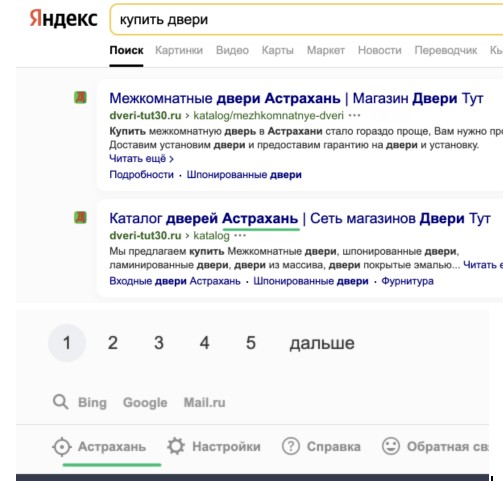Open the Карты tab
Image resolution: width=503 pixels, height=481 pixels.
(x=278, y=50)
